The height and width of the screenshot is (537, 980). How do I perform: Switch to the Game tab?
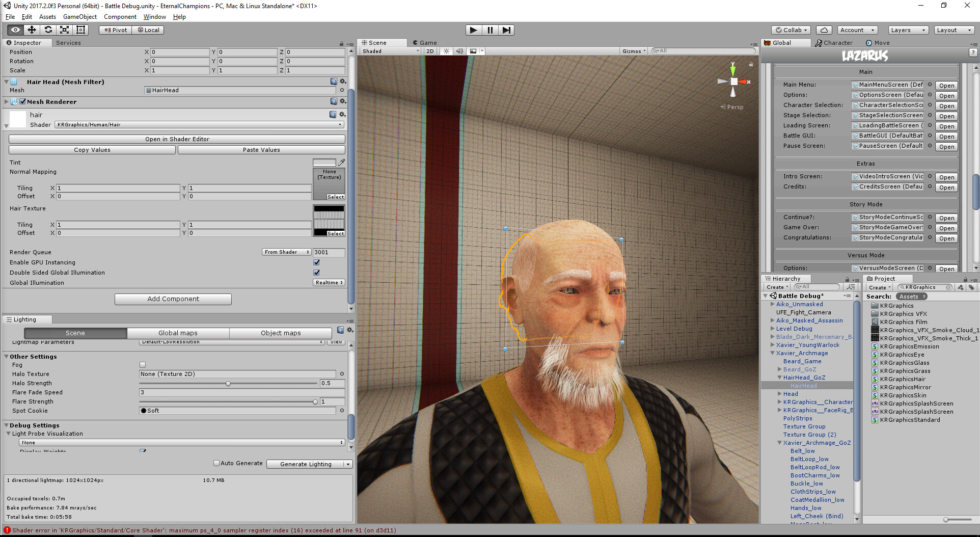426,42
